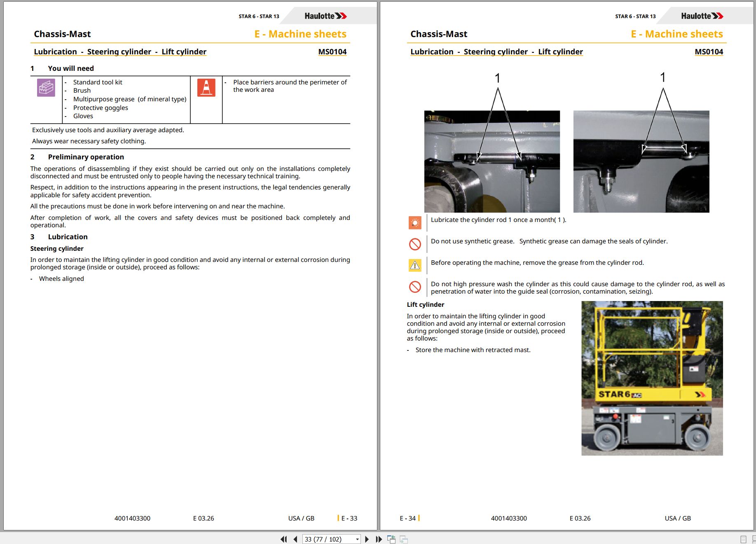Image resolution: width=756 pixels, height=544 pixels.
Task: Click the page number input field
Action: click(x=328, y=539)
